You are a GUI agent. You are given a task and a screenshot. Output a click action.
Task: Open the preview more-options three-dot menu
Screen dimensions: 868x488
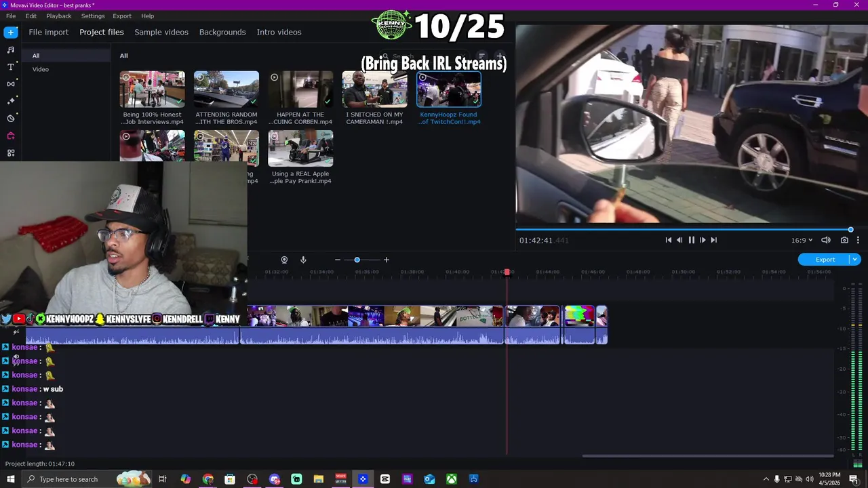(x=858, y=240)
